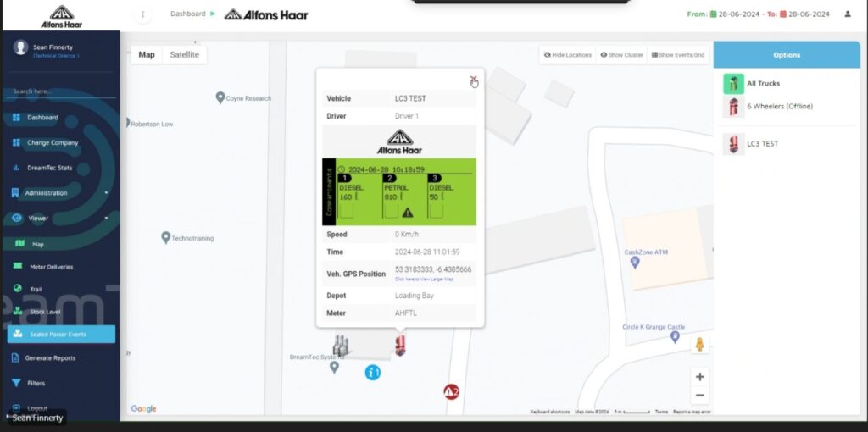
Task: Click the Generate Reports document icon
Action: coord(15,357)
